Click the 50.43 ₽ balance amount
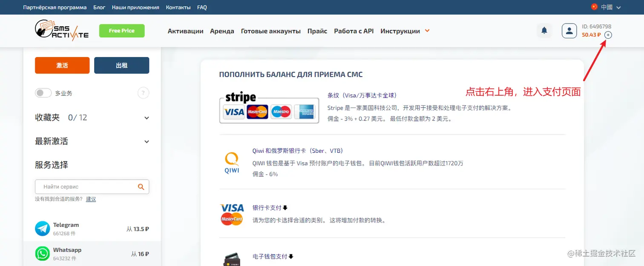 pos(591,35)
